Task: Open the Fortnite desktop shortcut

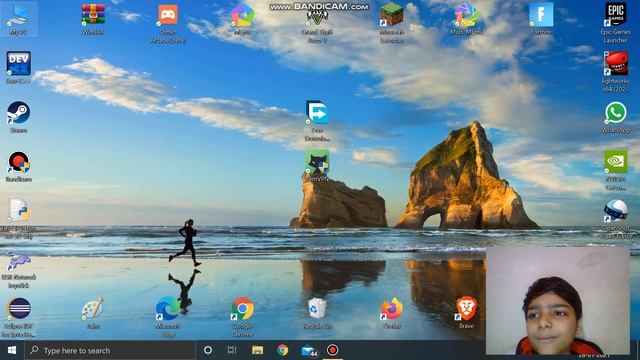Action: click(541, 20)
